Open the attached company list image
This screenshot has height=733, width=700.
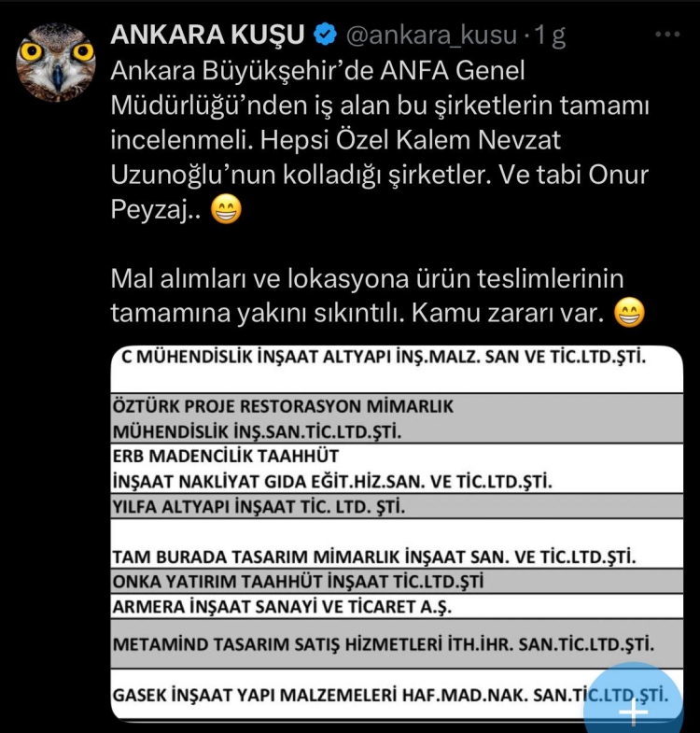(x=397, y=533)
